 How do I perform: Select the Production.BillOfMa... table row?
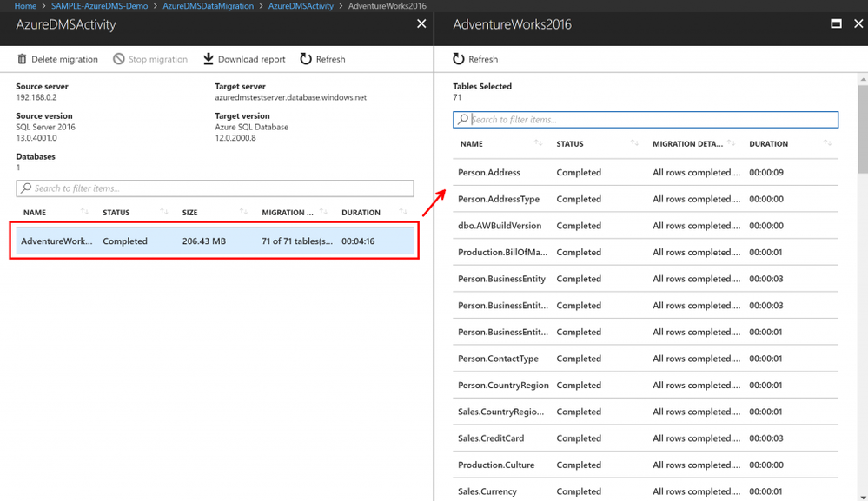pos(646,252)
